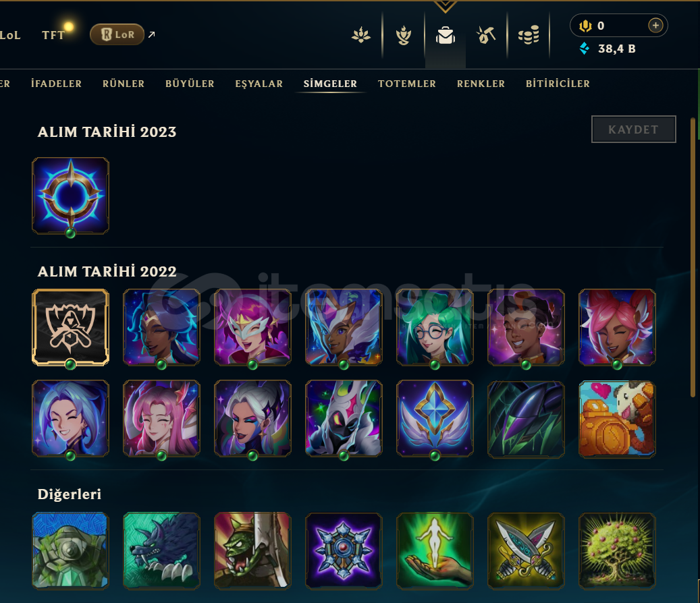Screen dimensions: 700x603
Task: Open the İFADELER tab
Action: (x=56, y=84)
